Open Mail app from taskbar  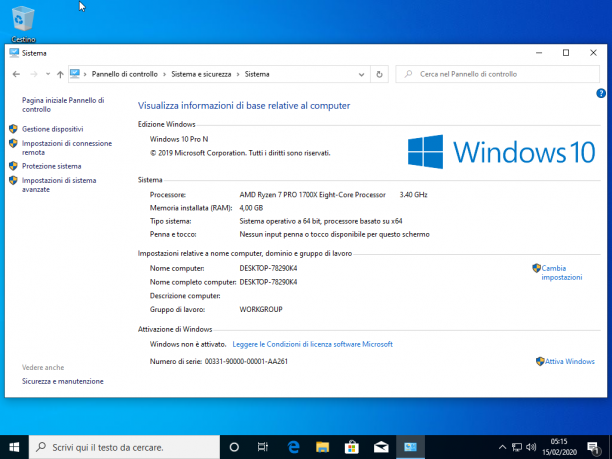point(381,447)
